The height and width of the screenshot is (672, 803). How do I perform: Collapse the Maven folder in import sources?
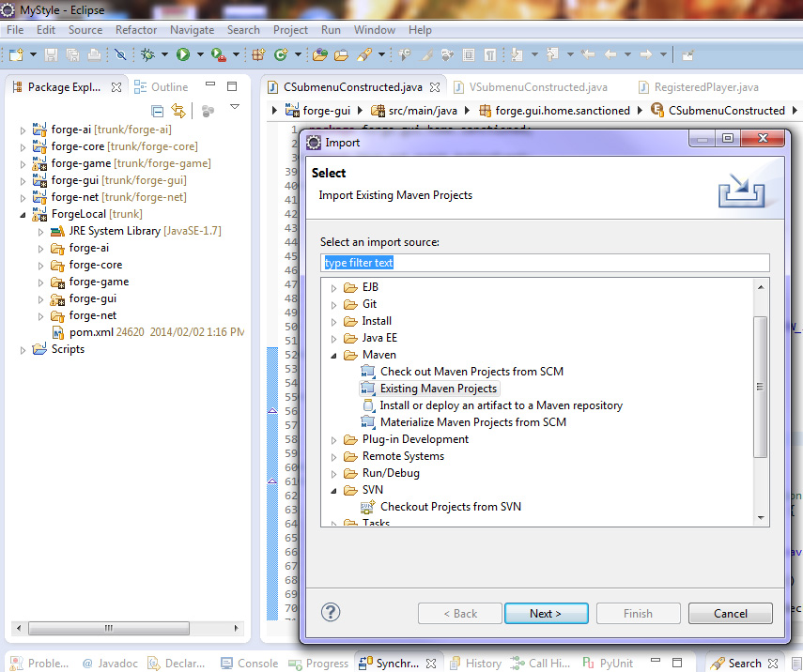[334, 356]
